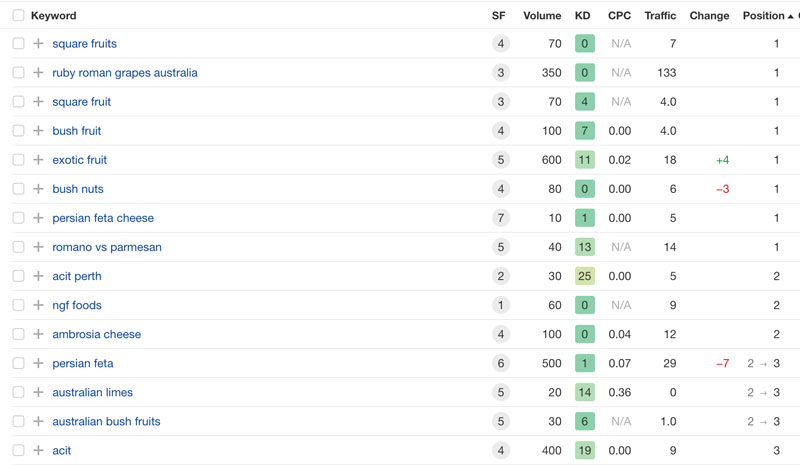The height and width of the screenshot is (465, 800).
Task: Check the box for bush fruit row
Action: [x=18, y=131]
